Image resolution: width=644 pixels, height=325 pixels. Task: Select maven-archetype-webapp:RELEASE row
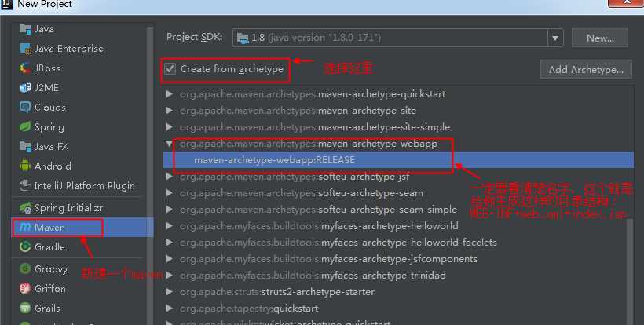[398, 160]
